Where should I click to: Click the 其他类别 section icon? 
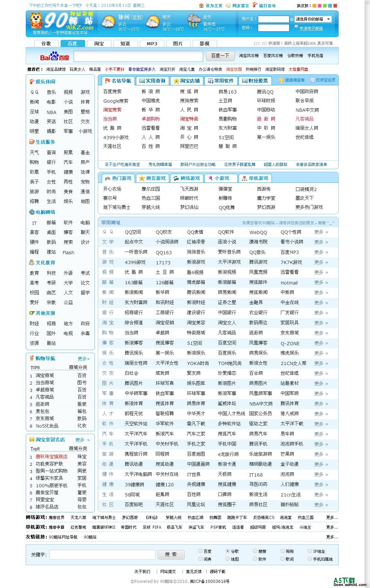point(32,313)
